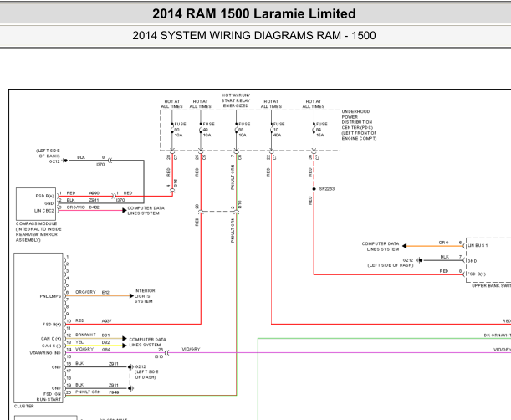Click the "CAN C (-)" pin label
The height and width of the screenshot is (420, 511).
pos(51,346)
